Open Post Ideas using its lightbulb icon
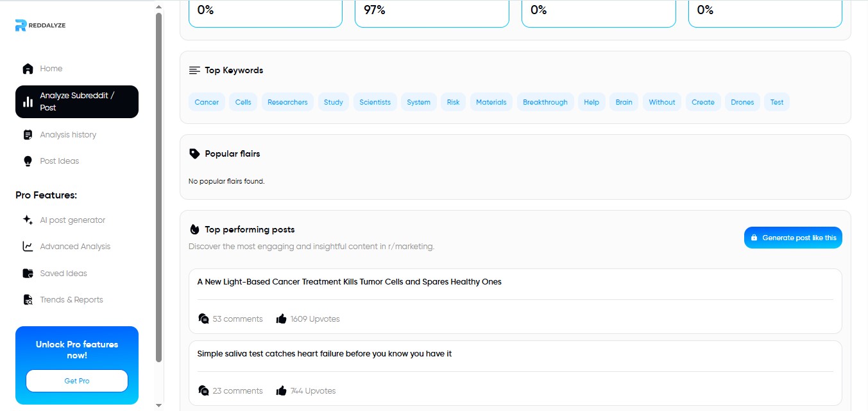This screenshot has width=868, height=411. click(x=28, y=161)
